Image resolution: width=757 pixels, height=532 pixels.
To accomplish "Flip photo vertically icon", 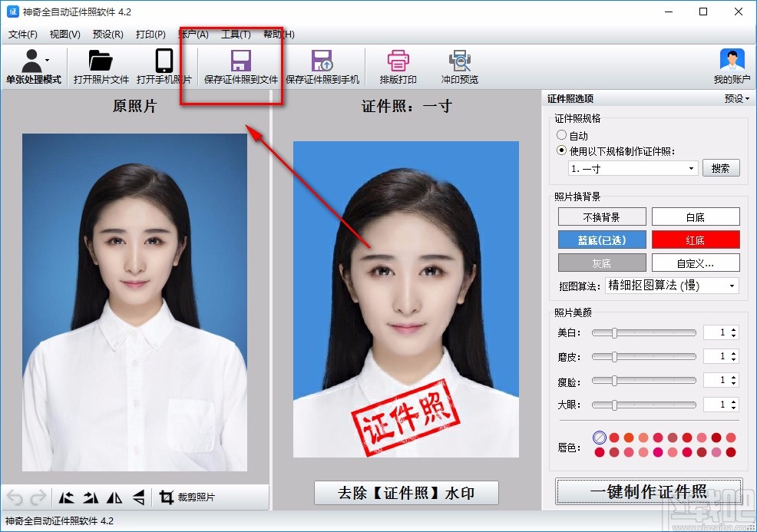I will click(138, 497).
